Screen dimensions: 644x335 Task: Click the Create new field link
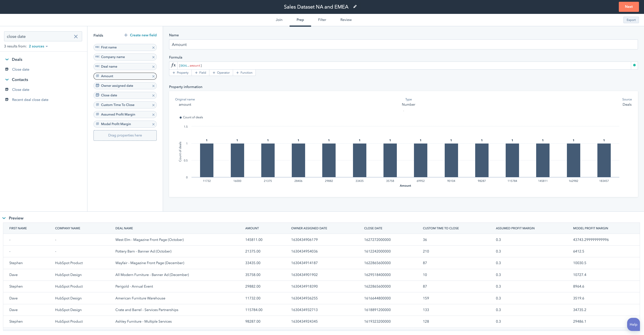click(x=140, y=35)
